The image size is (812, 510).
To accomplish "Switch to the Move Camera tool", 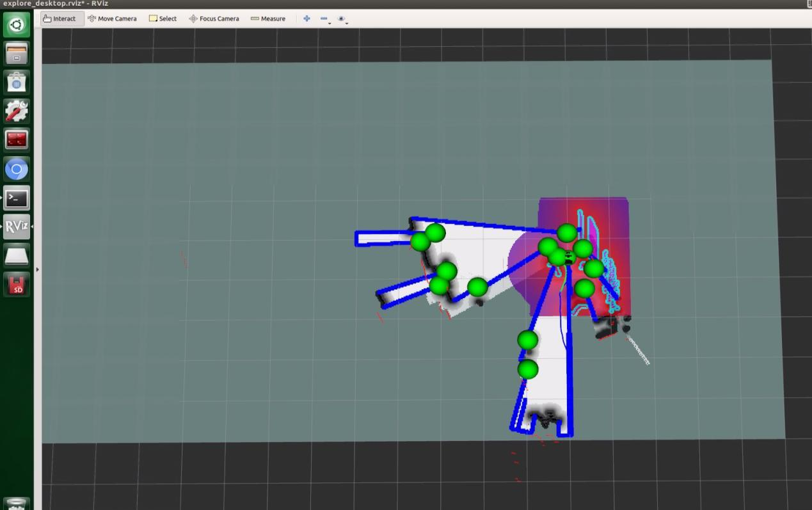I will (x=112, y=19).
